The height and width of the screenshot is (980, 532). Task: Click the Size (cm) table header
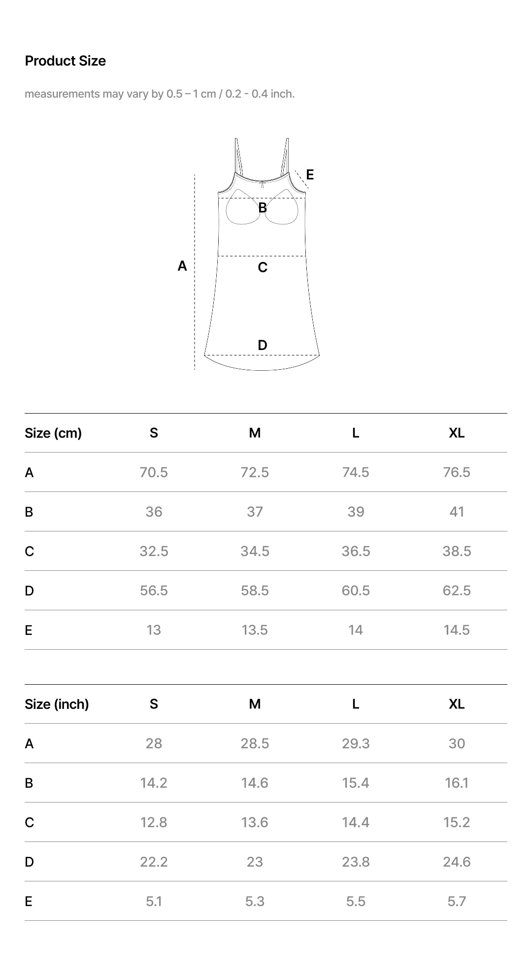point(53,433)
